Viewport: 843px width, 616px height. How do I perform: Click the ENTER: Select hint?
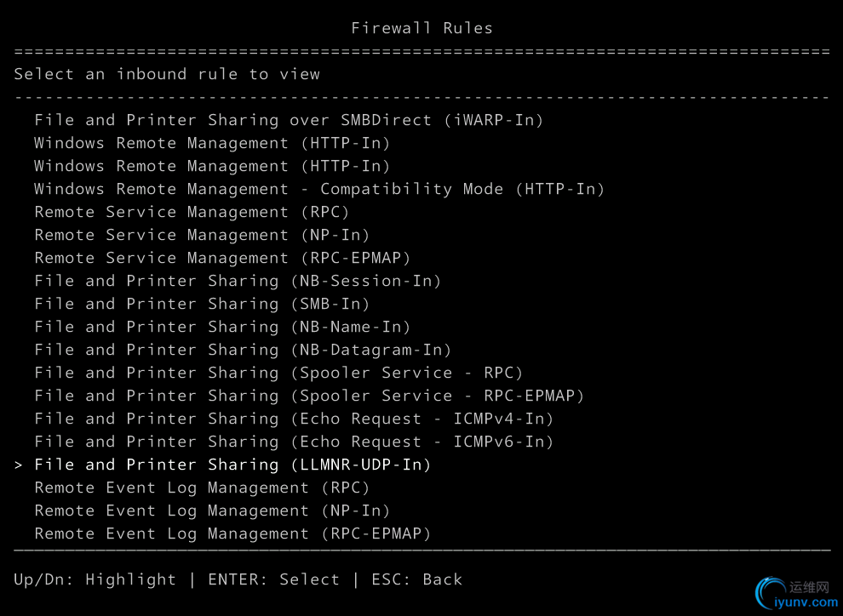tap(273, 579)
